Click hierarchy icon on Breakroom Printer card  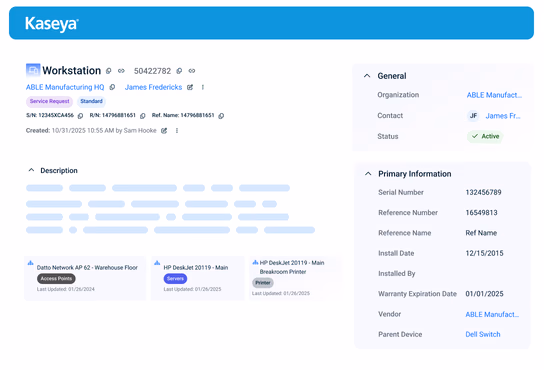pos(255,262)
